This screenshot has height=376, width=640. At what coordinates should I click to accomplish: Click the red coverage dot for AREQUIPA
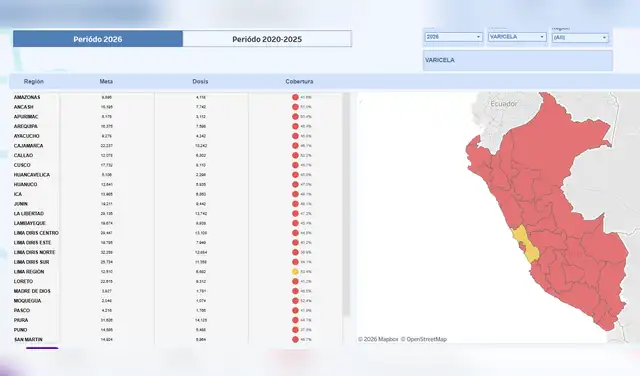pyautogui.click(x=295, y=127)
